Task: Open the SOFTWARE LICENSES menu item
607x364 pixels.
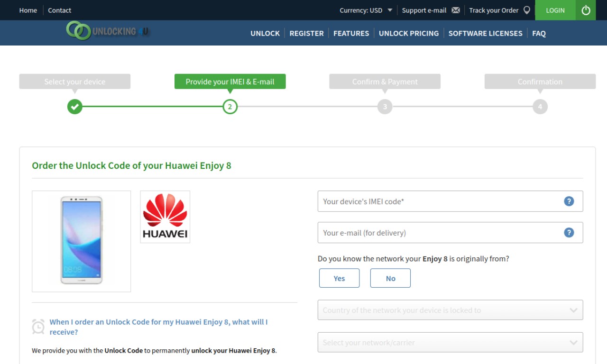Action: click(x=486, y=33)
